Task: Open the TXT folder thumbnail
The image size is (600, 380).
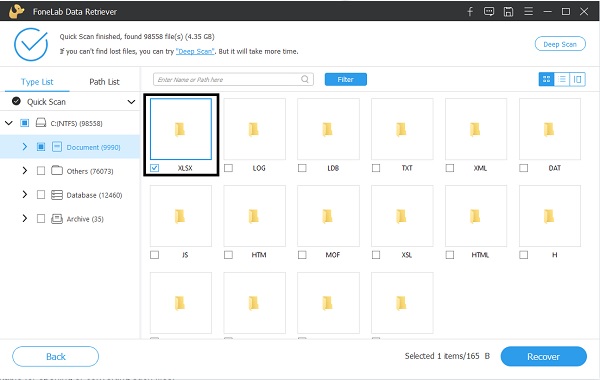Action: point(402,129)
